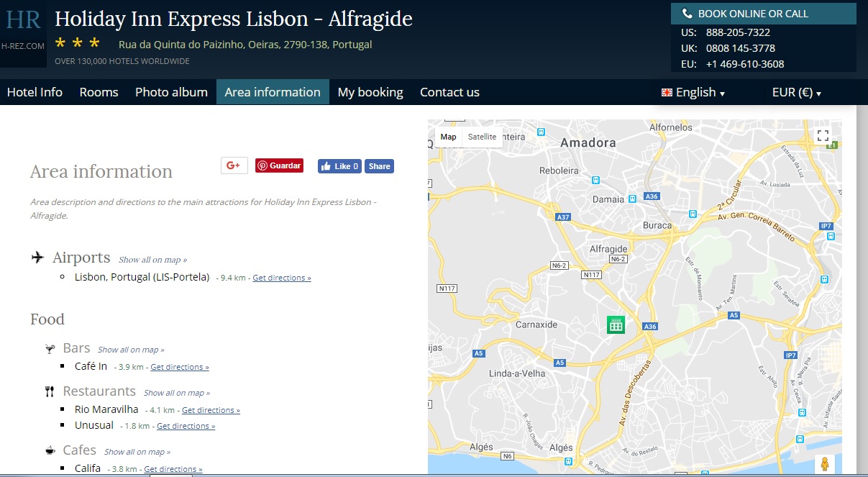Click UK phone number 0808 145-3778
Viewport: 868px width, 477px height.
pos(741,48)
